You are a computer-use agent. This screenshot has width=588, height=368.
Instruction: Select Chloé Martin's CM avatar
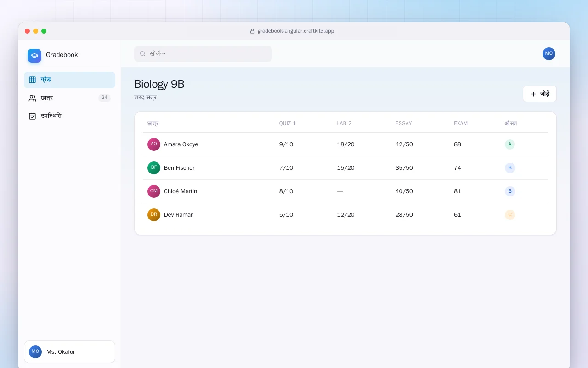(154, 191)
